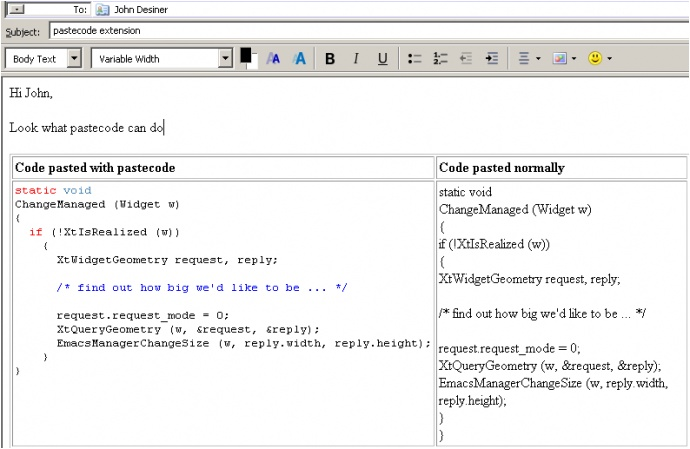Click the Subject field containing pastecode extension

pos(369,31)
